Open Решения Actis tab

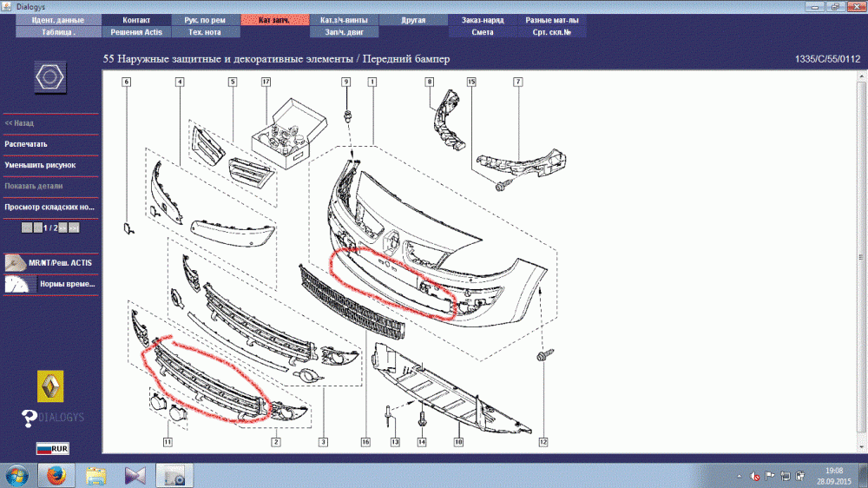[136, 32]
